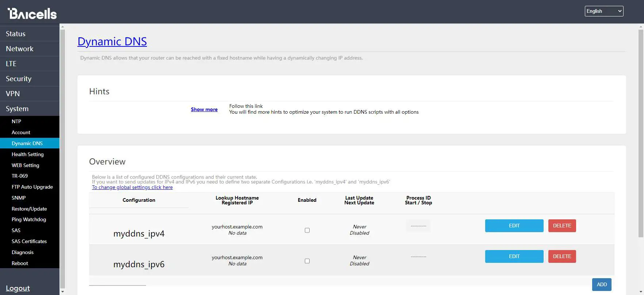Screen dimensions: 644x295
Task: Click the Dynamic DNS page heading link
Action: click(x=112, y=41)
